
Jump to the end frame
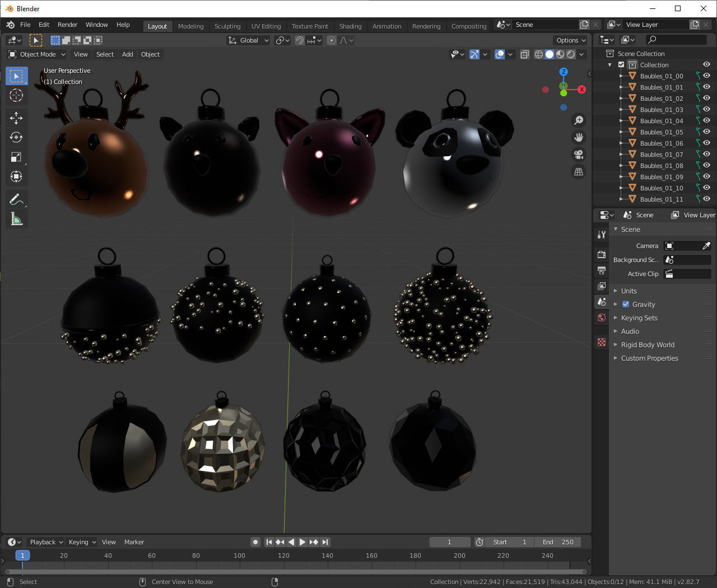click(x=325, y=542)
